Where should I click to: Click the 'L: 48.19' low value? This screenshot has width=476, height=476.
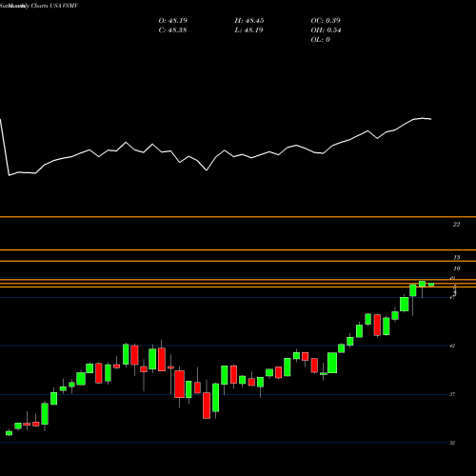tap(248, 30)
